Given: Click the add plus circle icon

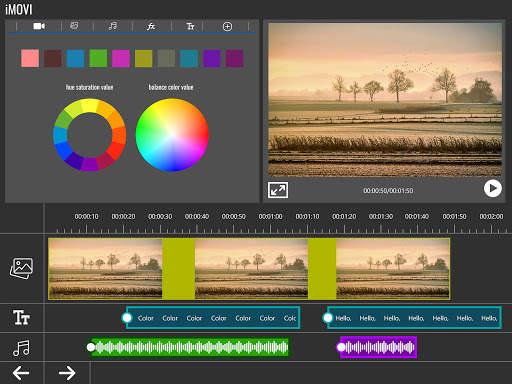Looking at the screenshot, I should coord(227,27).
